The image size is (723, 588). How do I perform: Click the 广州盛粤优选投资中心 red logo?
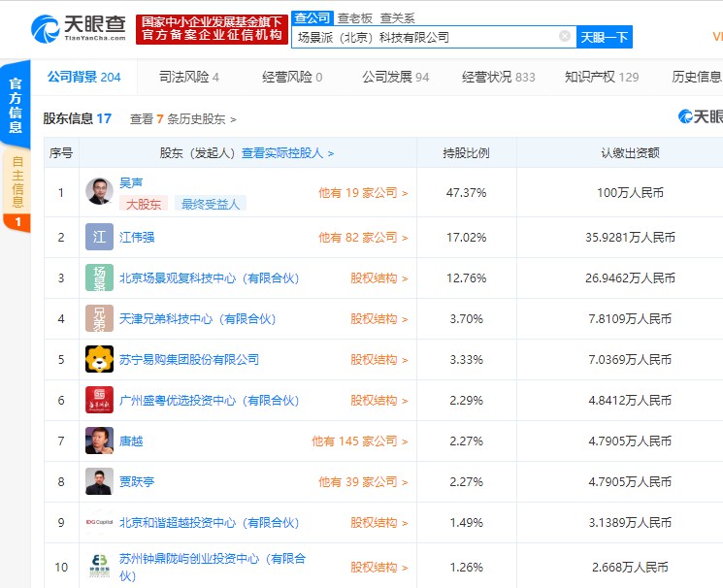pos(99,400)
